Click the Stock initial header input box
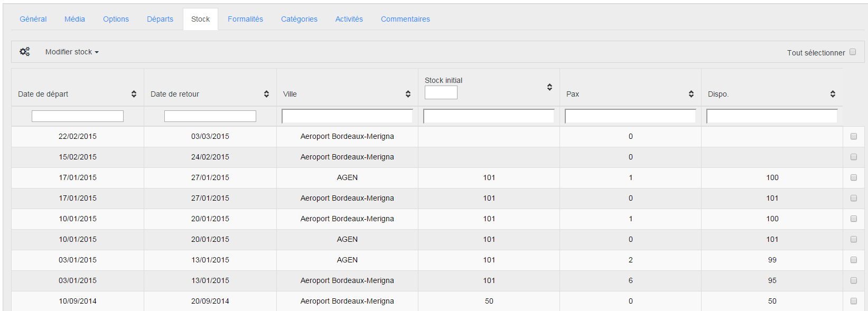This screenshot has width=868, height=311. click(441, 92)
